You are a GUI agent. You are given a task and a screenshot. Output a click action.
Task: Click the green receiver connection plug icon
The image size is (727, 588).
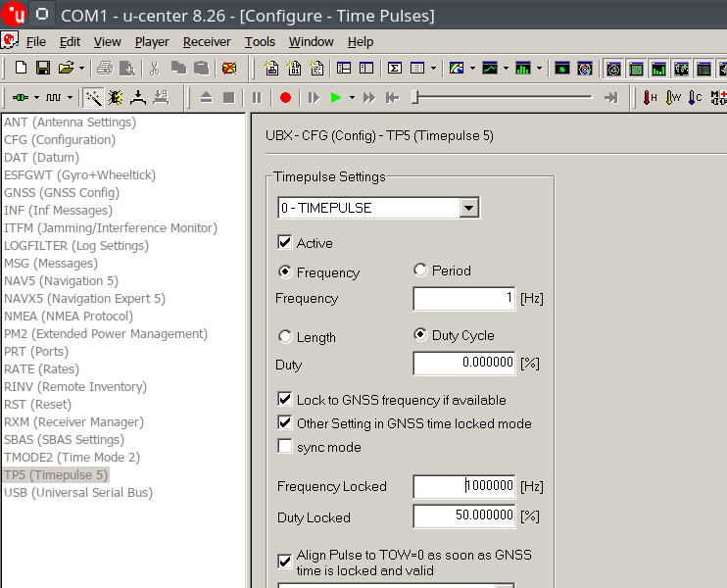(x=21, y=97)
